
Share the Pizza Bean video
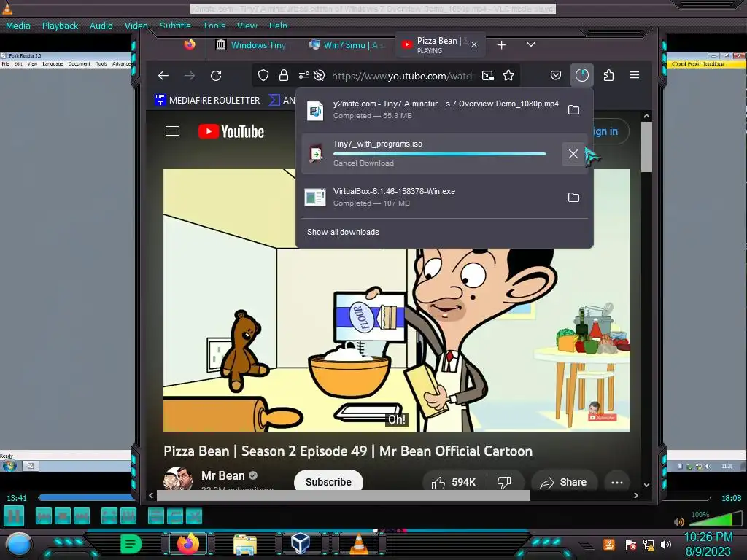pyautogui.click(x=564, y=482)
